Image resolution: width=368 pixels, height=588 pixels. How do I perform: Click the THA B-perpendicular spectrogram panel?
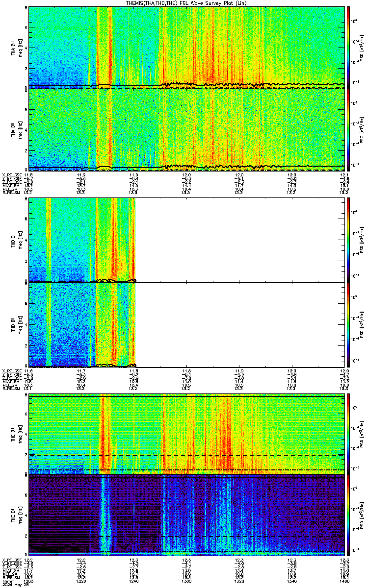click(x=186, y=48)
